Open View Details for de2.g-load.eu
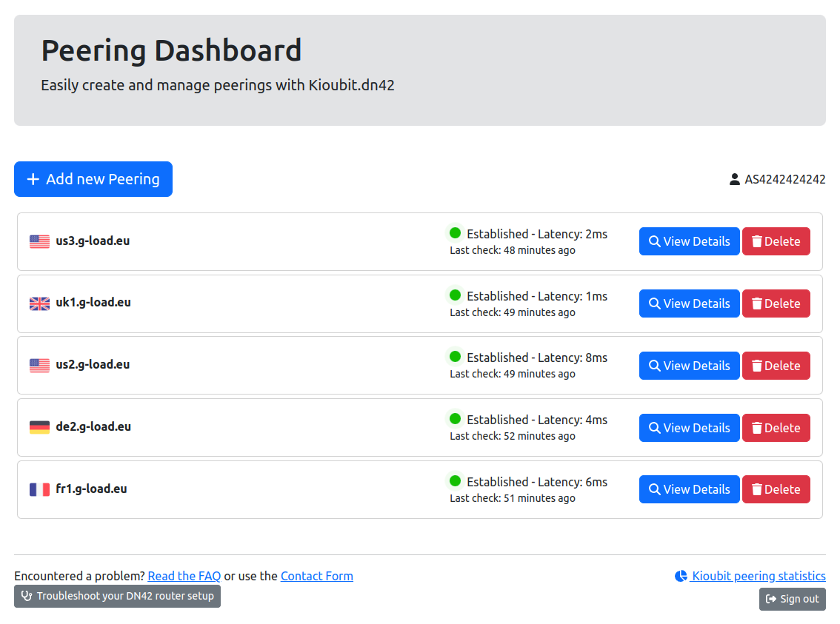Screen dimensions: 840x624 (689, 428)
